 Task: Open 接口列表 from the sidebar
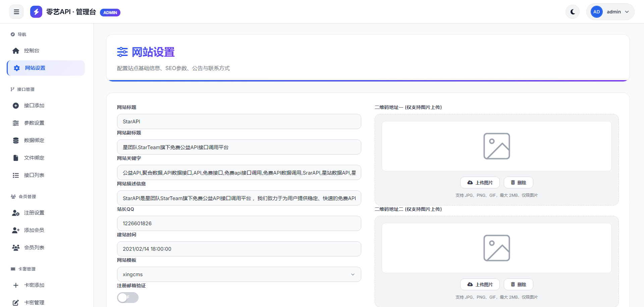34,175
